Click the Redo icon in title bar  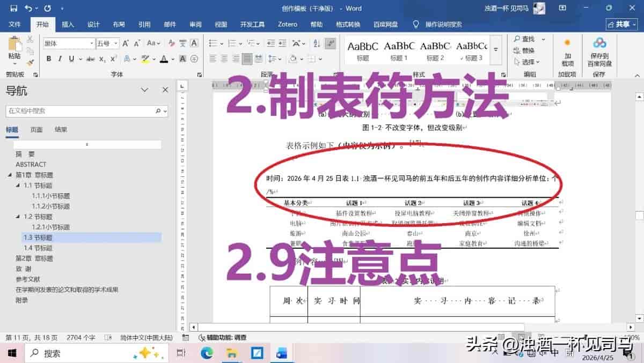coord(47,8)
